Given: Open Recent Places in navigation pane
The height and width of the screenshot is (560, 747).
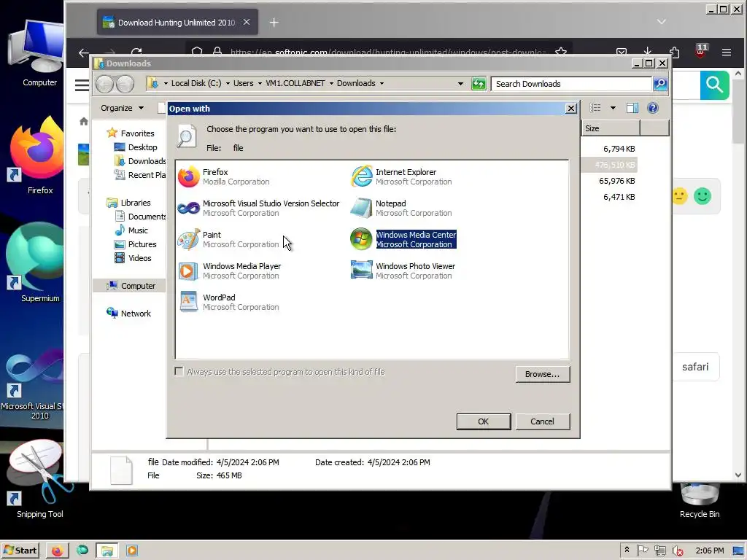Looking at the screenshot, I should click(140, 175).
